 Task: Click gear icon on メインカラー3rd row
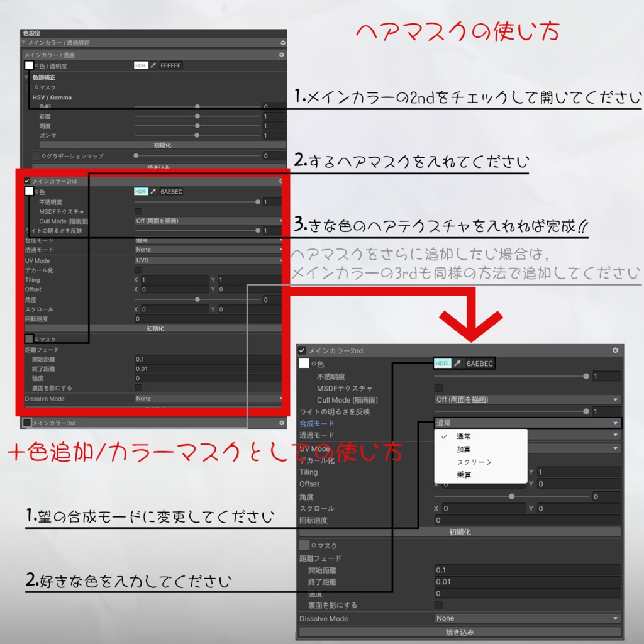coord(282,423)
